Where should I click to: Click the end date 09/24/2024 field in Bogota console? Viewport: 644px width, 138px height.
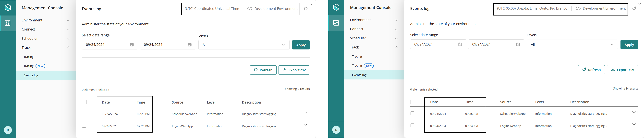click(496, 44)
